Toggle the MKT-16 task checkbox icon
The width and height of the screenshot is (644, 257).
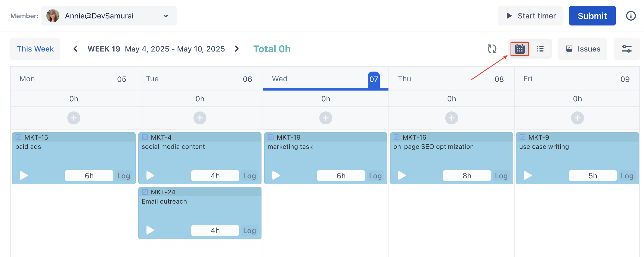[397, 137]
